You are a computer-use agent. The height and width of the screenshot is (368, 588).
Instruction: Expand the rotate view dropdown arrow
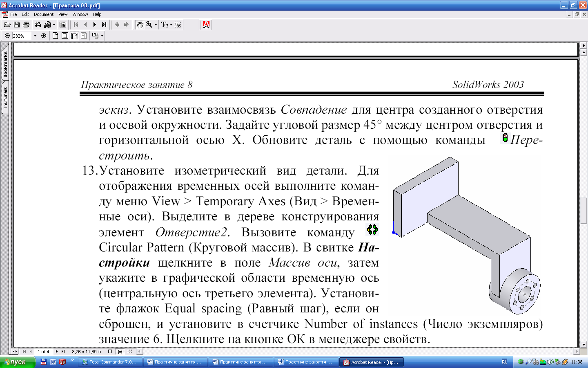(x=102, y=36)
